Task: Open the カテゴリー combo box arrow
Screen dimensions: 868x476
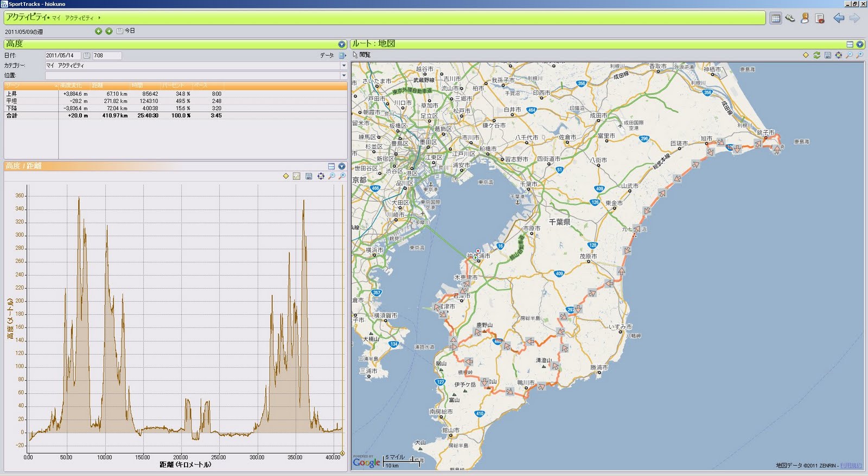Action: pyautogui.click(x=343, y=65)
